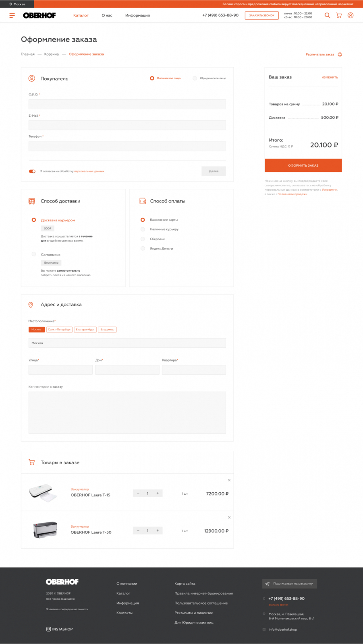Remove OBERHOF Leere T-30 with its X icon
363x644 pixels.
pyautogui.click(x=229, y=517)
